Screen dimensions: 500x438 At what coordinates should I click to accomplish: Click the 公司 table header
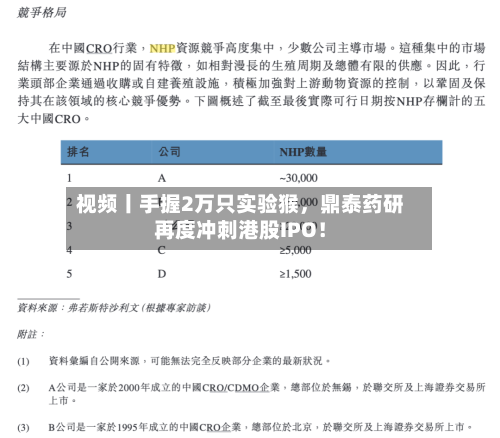169,152
